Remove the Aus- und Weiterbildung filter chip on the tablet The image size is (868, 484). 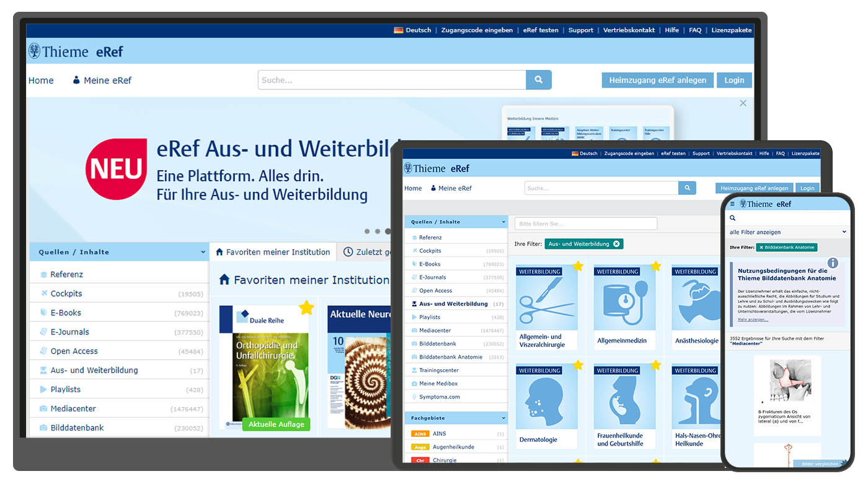[616, 244]
